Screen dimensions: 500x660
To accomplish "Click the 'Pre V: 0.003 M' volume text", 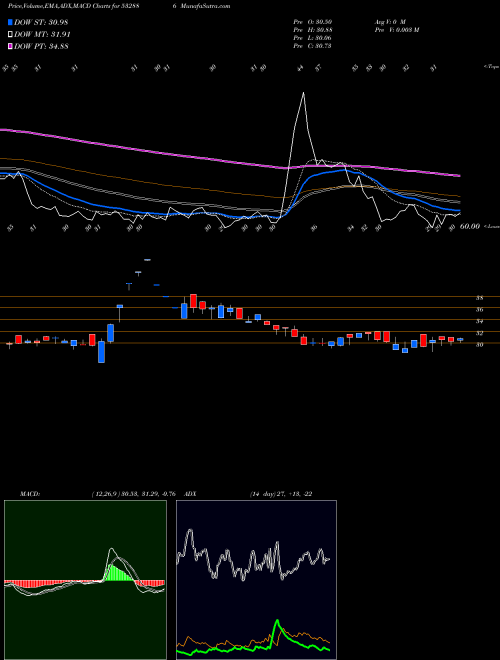I will coord(396,30).
